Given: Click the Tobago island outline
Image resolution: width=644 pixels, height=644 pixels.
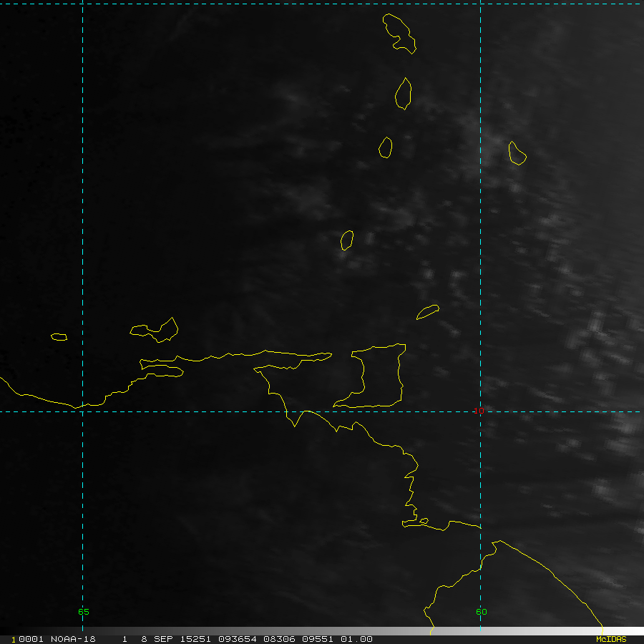Looking at the screenshot, I should pos(427,312).
